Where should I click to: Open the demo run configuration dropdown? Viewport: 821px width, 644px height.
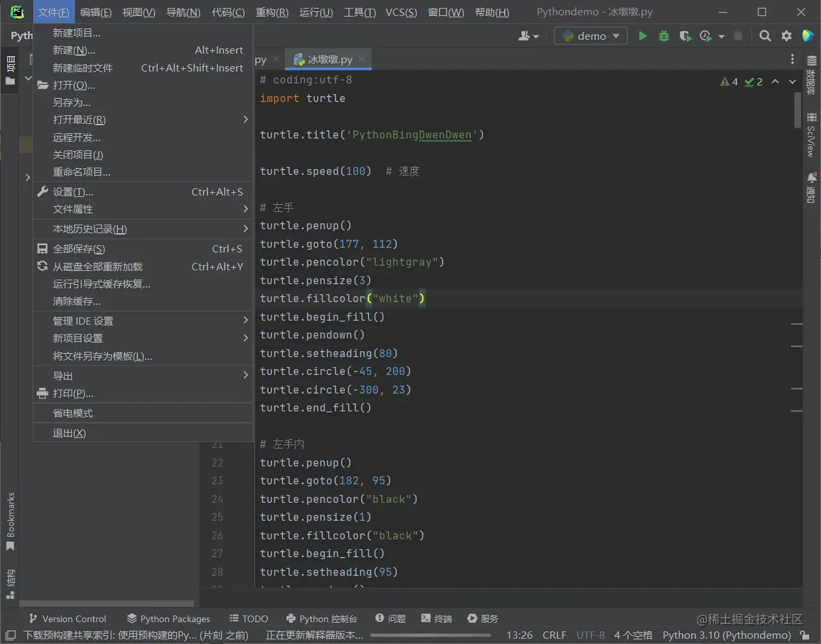(590, 36)
